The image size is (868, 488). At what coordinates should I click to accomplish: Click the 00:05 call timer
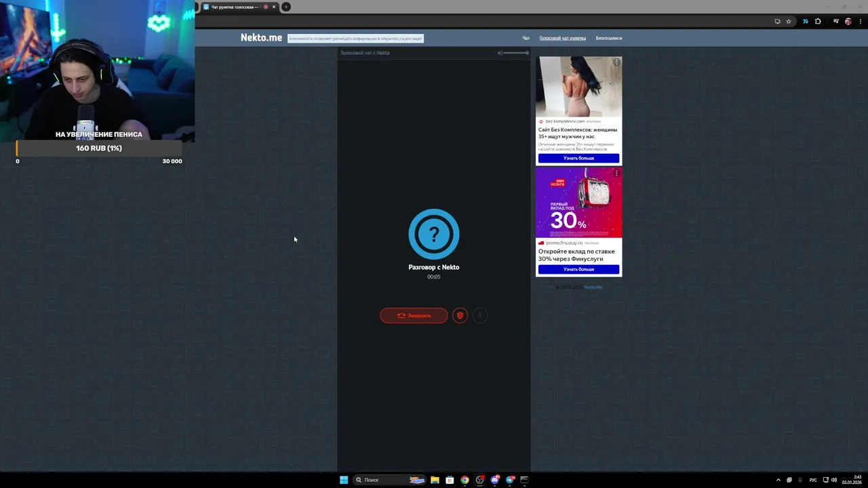click(434, 277)
